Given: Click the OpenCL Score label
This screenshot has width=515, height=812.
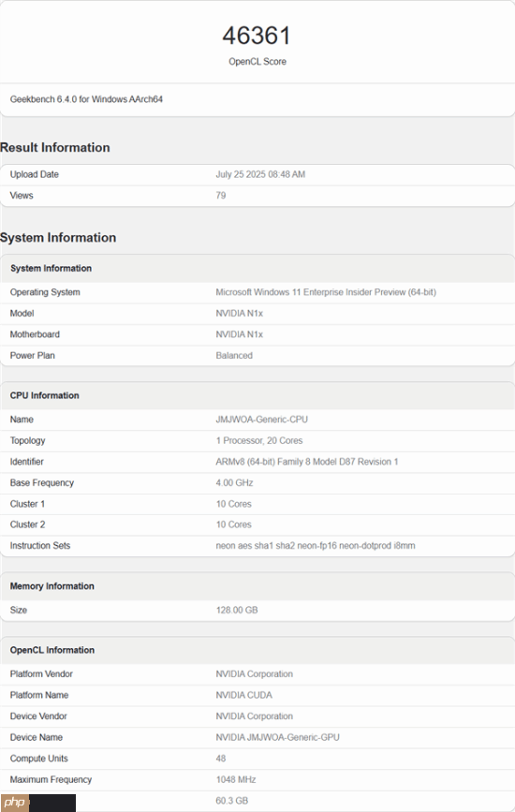Looking at the screenshot, I should (x=257, y=61).
